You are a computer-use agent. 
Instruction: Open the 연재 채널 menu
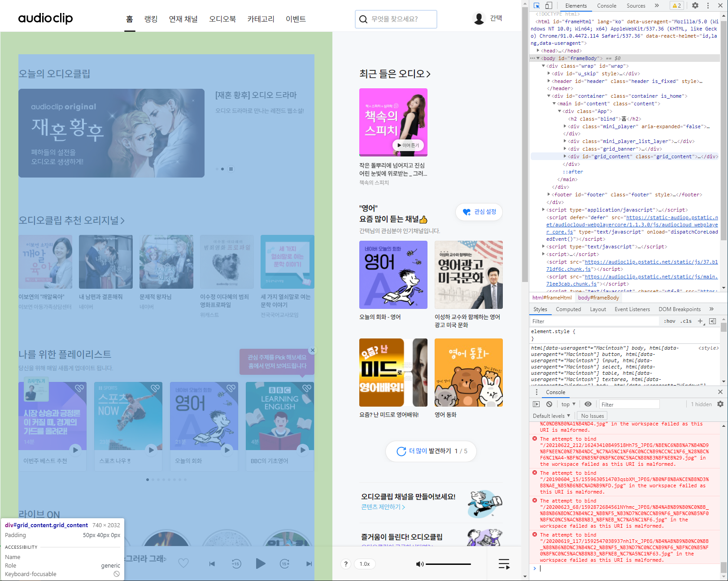[x=183, y=19]
